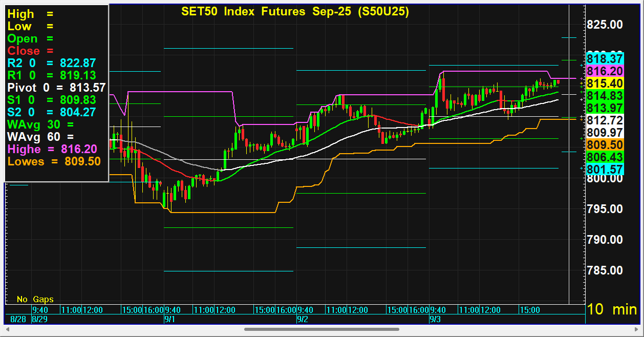Click the 800.00 price axis label
Image resolution: width=644 pixels, height=337 pixels.
point(605,179)
